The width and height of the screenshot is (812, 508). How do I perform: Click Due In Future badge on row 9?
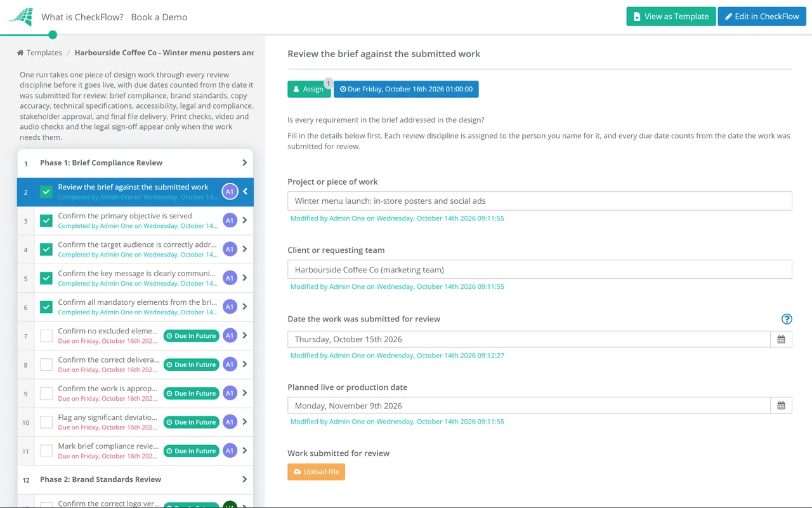click(191, 393)
